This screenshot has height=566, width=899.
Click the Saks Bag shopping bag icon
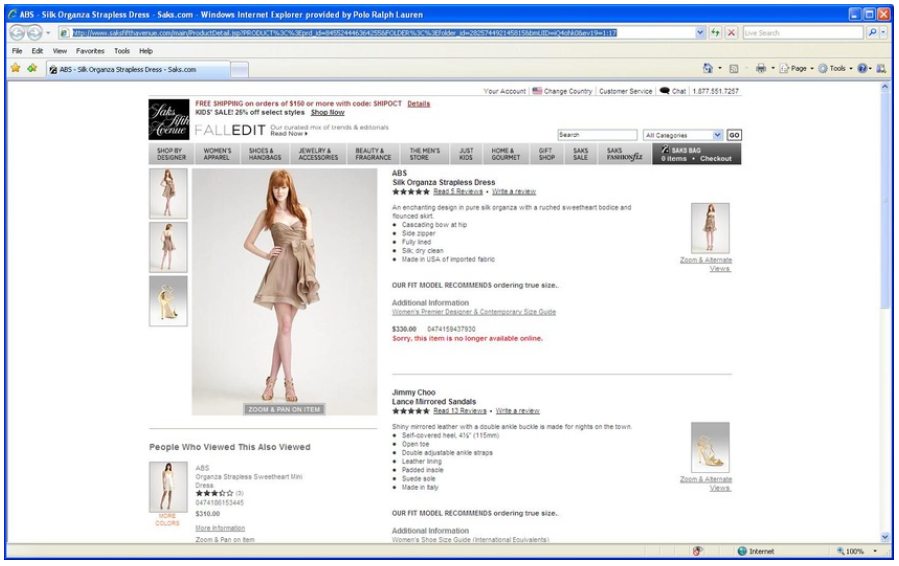click(x=665, y=150)
